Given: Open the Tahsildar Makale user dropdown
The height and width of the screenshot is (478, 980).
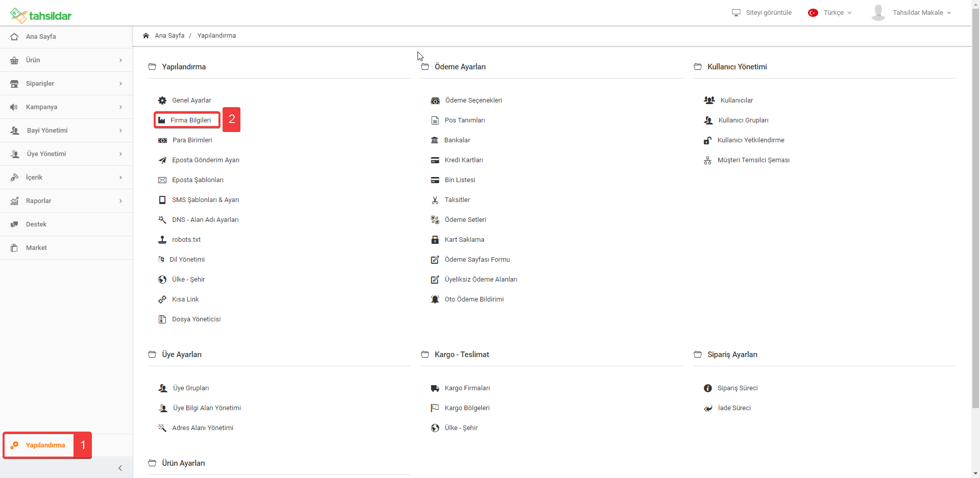Looking at the screenshot, I should pos(912,13).
